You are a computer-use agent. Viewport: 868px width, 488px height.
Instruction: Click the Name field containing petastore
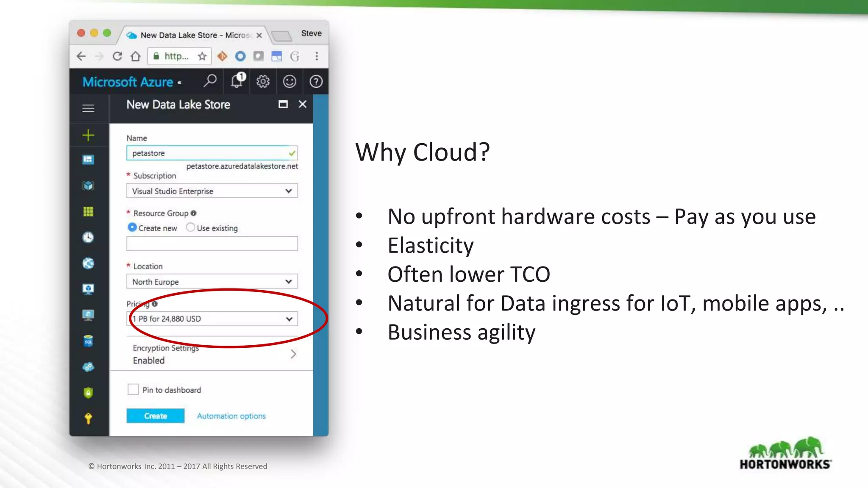click(212, 153)
